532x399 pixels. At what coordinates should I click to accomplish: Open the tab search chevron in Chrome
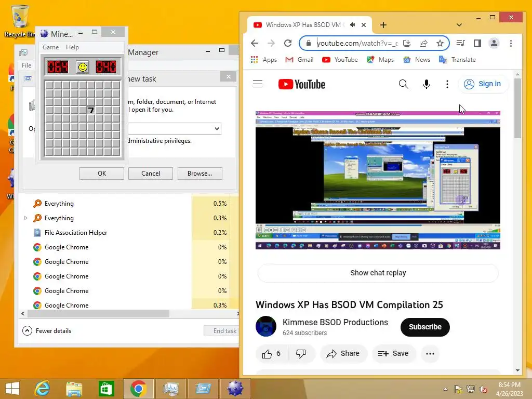point(459,25)
